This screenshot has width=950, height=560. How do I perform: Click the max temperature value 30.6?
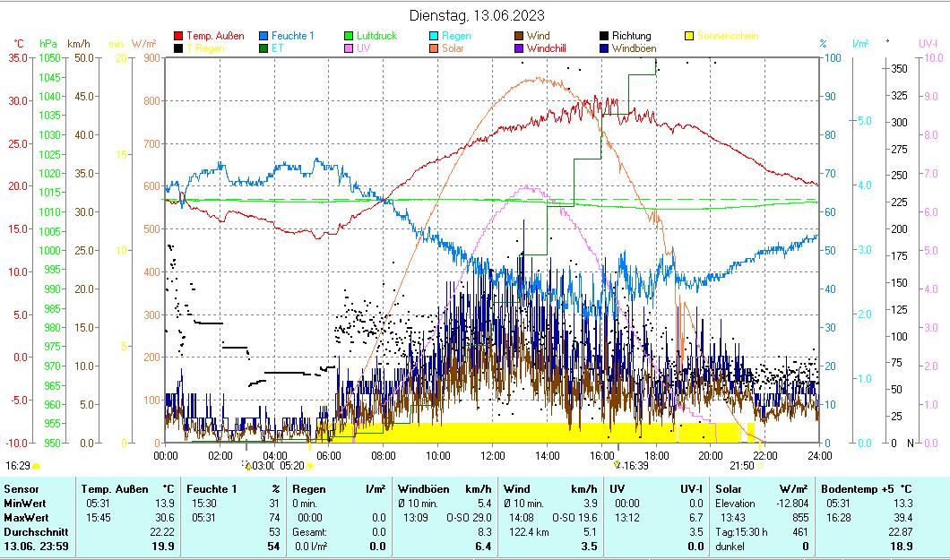point(165,518)
